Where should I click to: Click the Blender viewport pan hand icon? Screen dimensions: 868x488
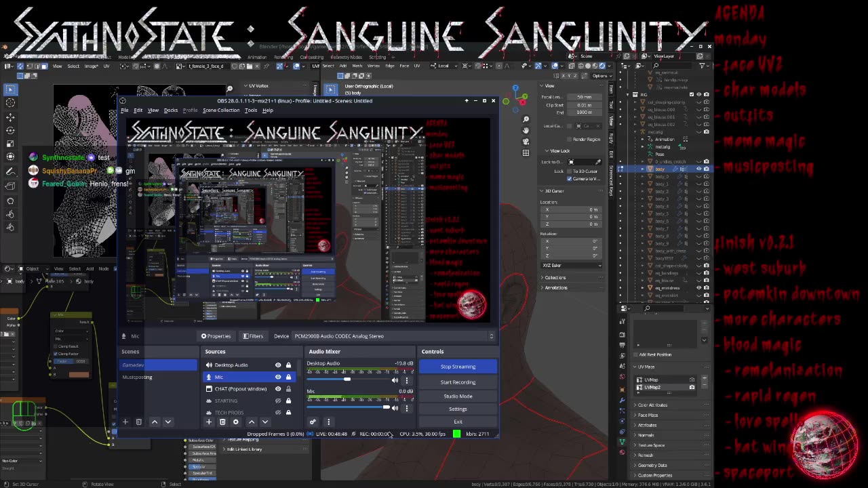(x=526, y=131)
